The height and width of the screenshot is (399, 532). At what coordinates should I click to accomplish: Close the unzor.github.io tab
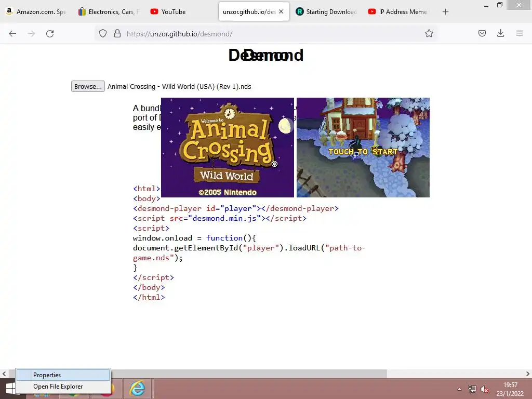point(281,11)
